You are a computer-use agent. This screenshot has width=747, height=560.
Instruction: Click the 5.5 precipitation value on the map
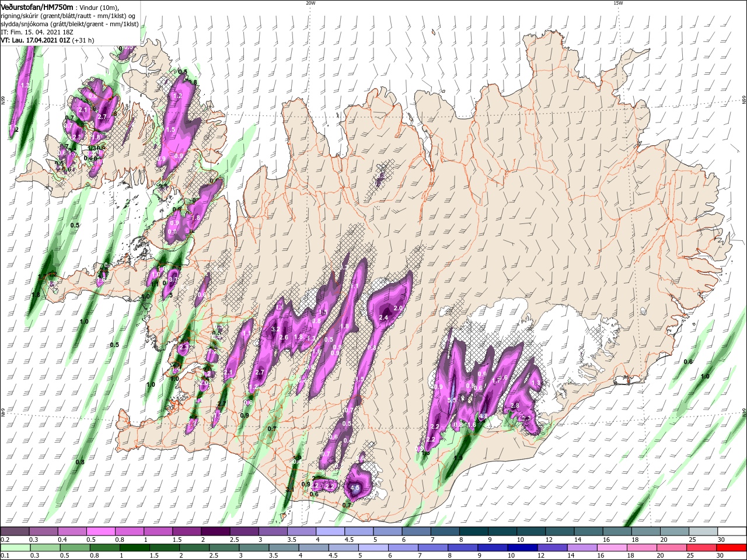coord(452,400)
